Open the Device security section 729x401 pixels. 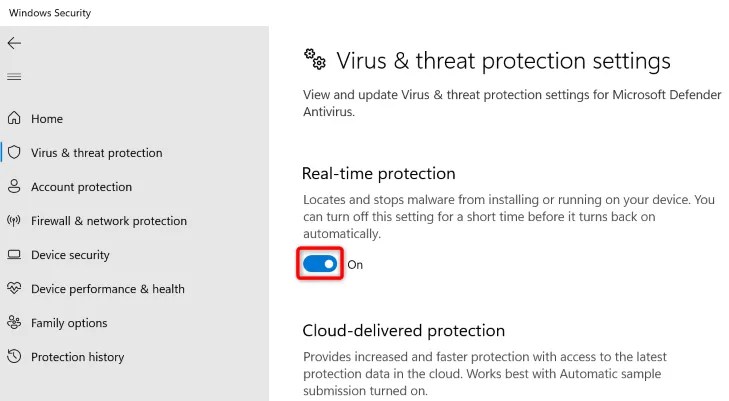coord(70,255)
